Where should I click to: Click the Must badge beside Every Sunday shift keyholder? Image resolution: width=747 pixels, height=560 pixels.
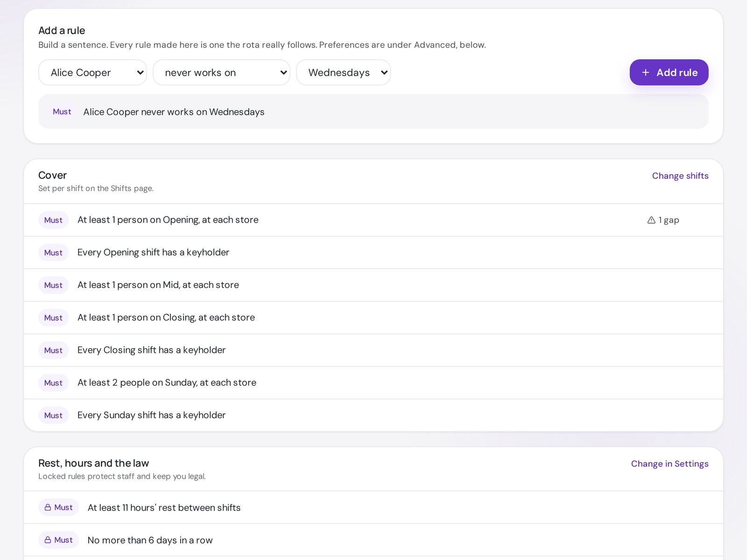click(x=53, y=415)
